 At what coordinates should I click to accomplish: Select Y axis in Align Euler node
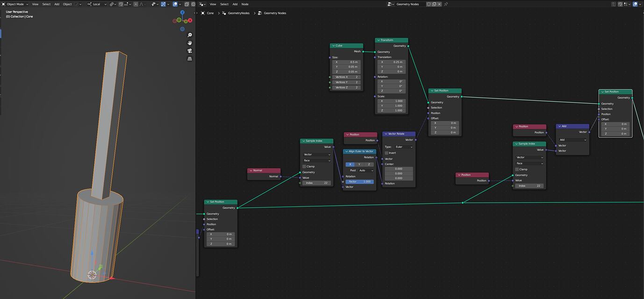pos(359,164)
